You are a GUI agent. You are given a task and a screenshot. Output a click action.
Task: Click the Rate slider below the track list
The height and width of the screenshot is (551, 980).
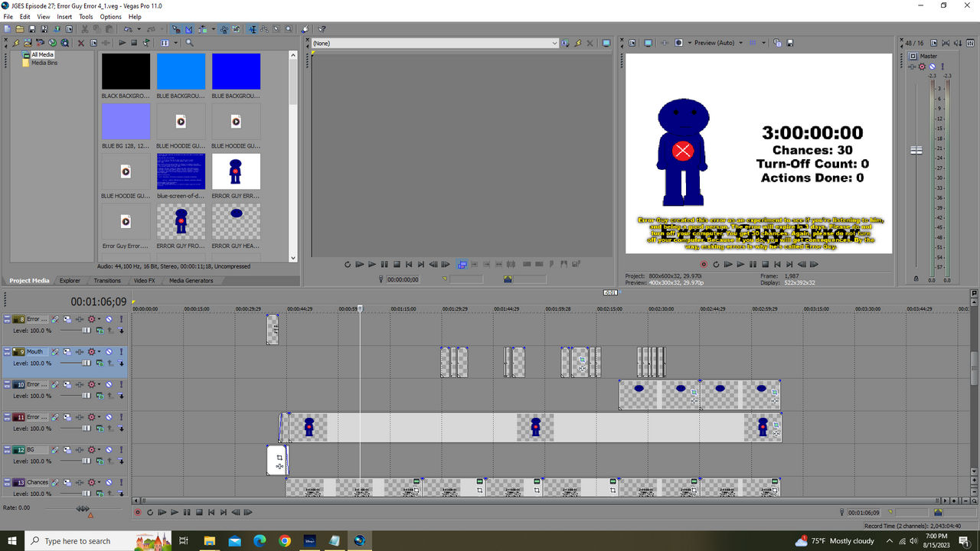(82, 507)
